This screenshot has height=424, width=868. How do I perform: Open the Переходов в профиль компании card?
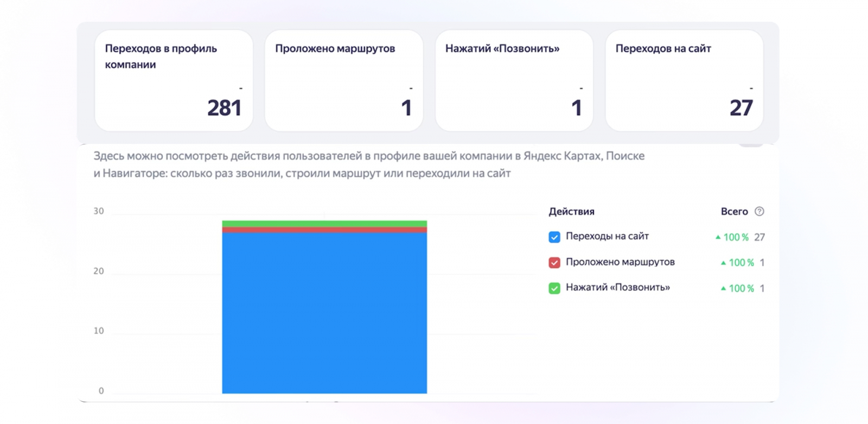coord(174,80)
